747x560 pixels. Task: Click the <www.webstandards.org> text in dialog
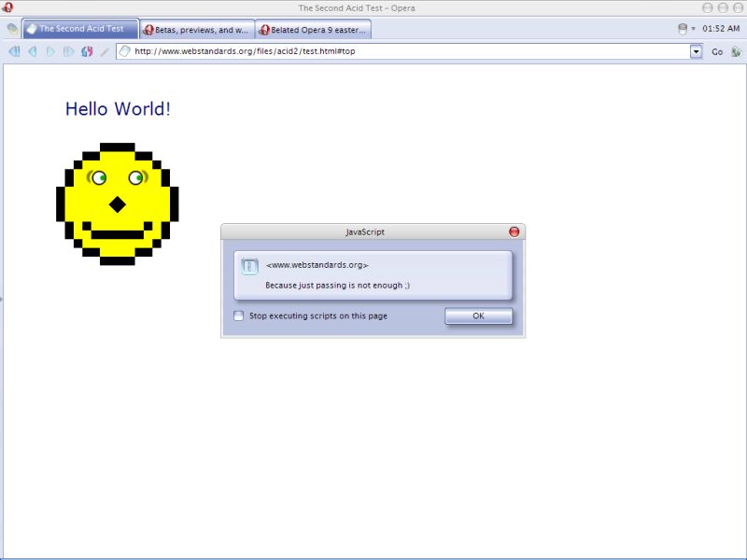[x=317, y=265]
